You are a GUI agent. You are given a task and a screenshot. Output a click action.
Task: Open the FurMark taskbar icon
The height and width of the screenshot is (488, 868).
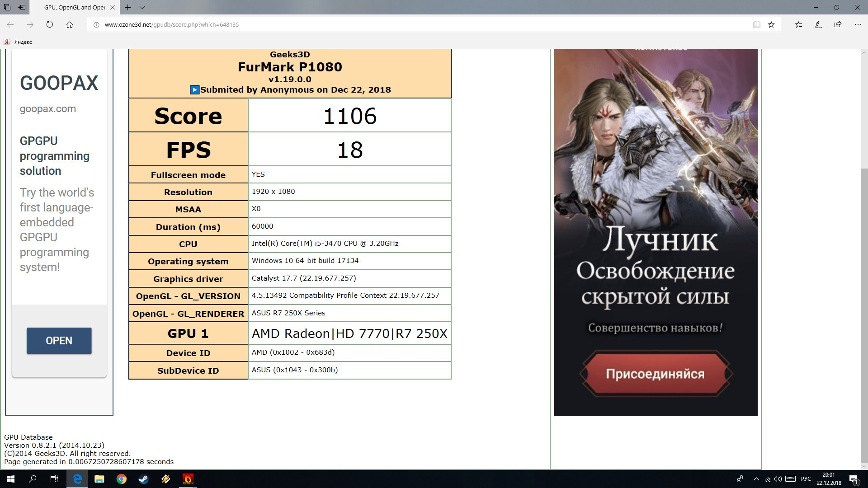[x=188, y=479]
